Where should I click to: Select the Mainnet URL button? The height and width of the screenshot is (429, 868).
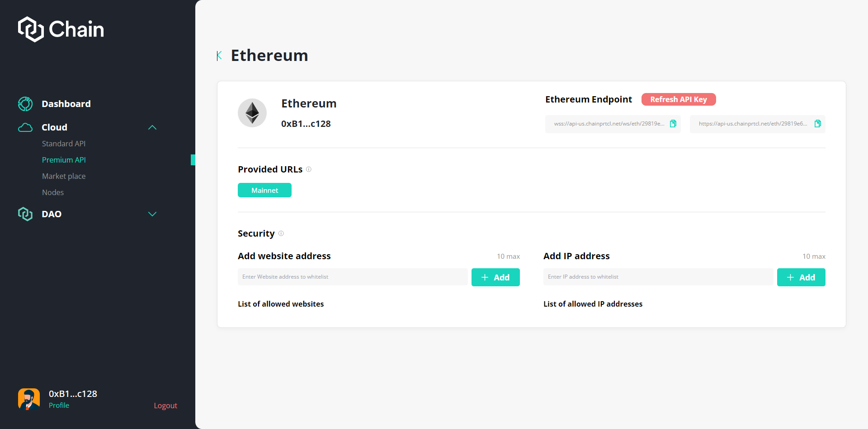tap(264, 190)
